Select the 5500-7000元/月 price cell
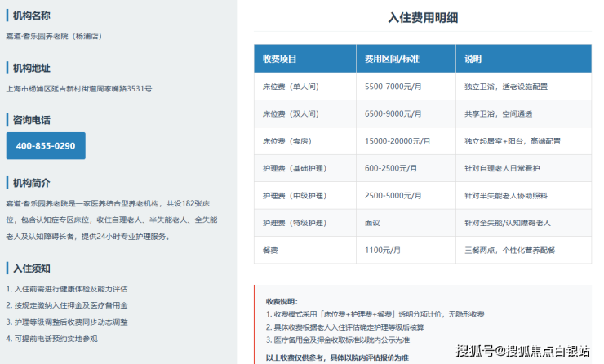This screenshot has height=364, width=604. tap(406, 87)
